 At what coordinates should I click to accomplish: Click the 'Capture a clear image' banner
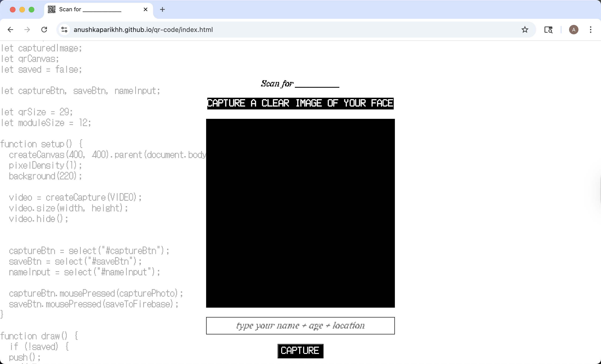pos(300,103)
